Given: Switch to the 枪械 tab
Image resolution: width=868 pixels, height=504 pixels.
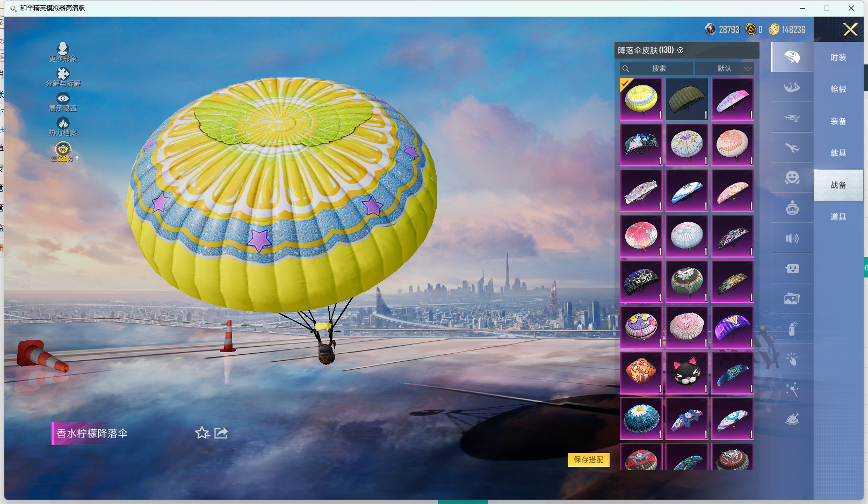Looking at the screenshot, I should [838, 89].
